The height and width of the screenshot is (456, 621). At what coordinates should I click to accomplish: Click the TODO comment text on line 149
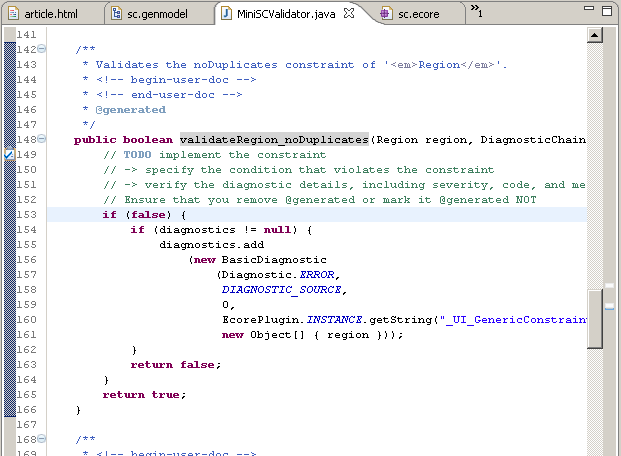[x=215, y=155]
